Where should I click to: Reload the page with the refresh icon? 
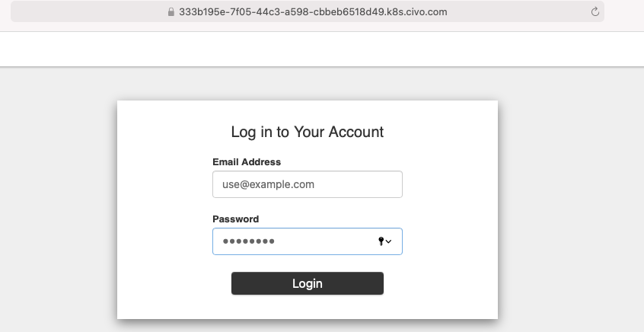[x=595, y=12]
